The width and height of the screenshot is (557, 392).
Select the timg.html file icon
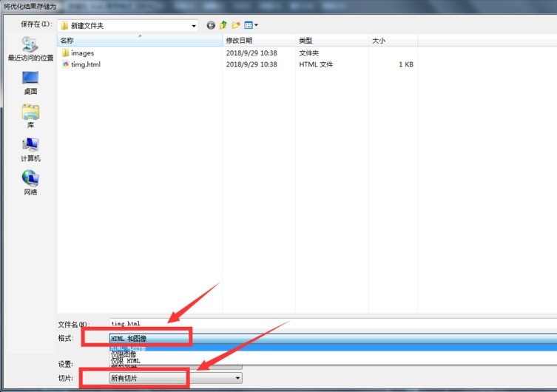click(65, 64)
